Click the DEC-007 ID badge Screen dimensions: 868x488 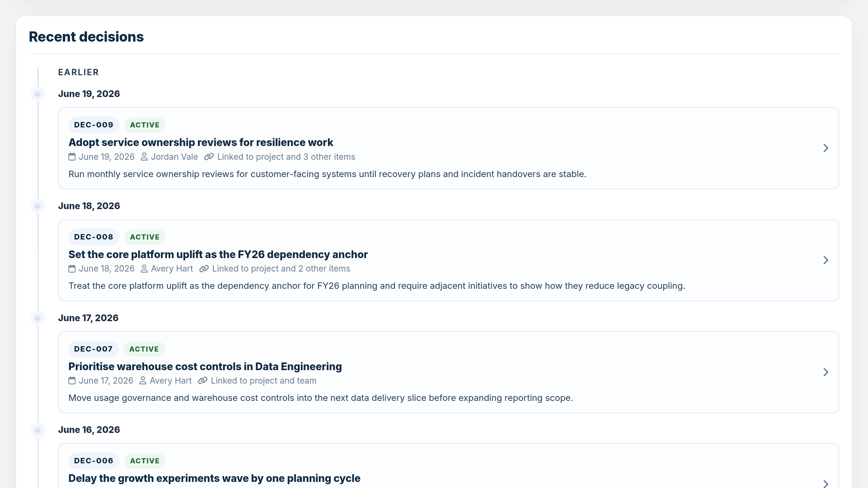[93, 349]
